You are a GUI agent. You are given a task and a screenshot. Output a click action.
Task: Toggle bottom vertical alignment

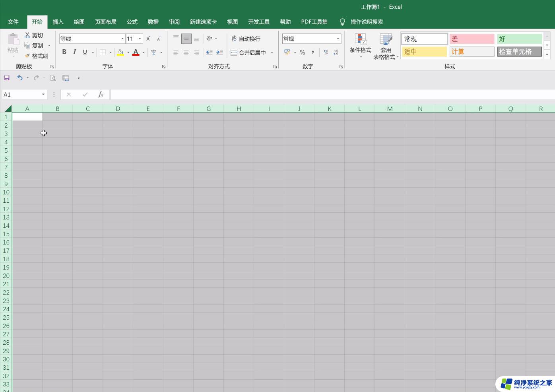pos(196,39)
